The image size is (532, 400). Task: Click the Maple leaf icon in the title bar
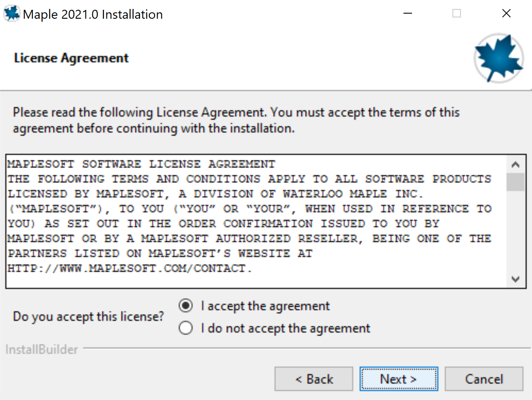click(11, 14)
